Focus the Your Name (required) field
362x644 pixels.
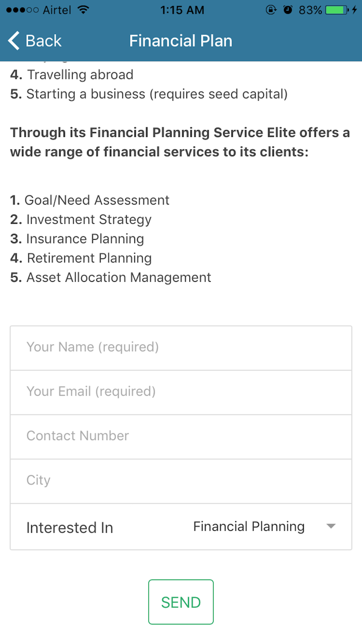[181, 347]
